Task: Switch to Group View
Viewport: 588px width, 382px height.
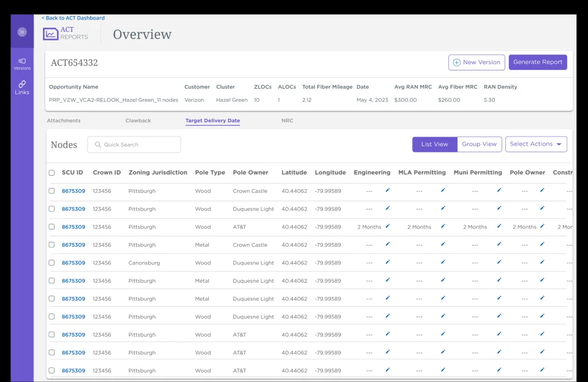Action: [x=479, y=144]
